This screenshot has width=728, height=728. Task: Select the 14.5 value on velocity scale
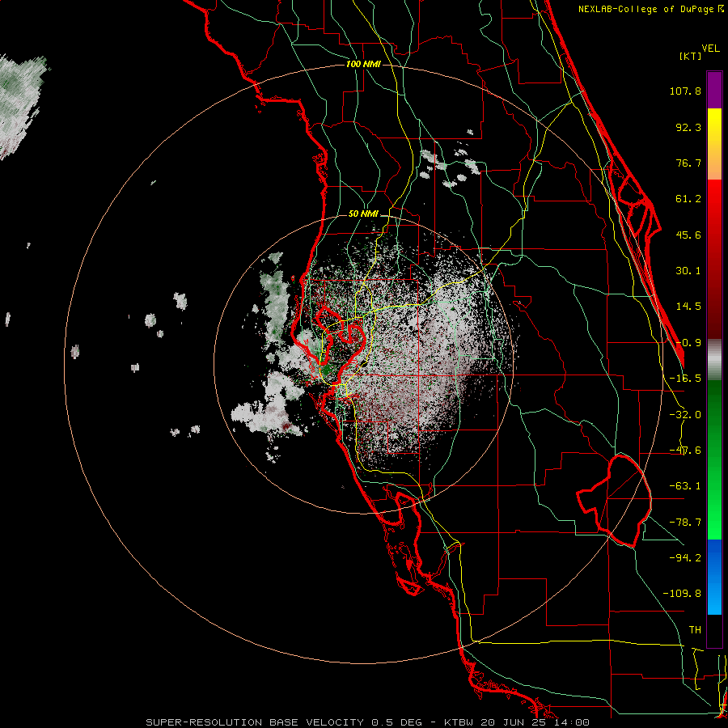point(688,307)
